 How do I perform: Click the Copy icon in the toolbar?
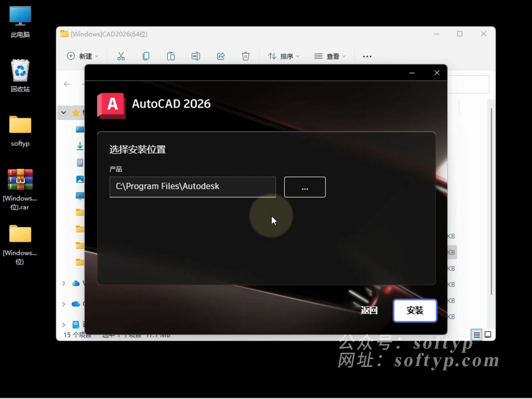click(x=146, y=56)
